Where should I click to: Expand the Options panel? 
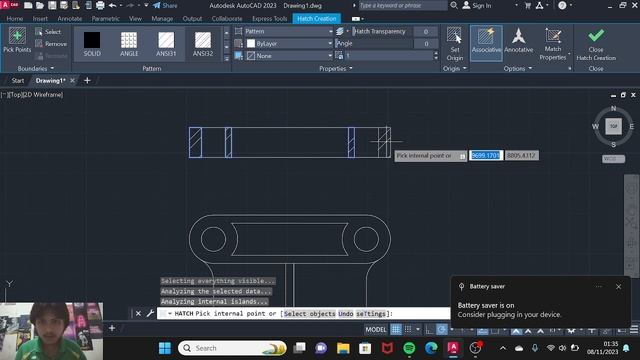pyautogui.click(x=518, y=69)
